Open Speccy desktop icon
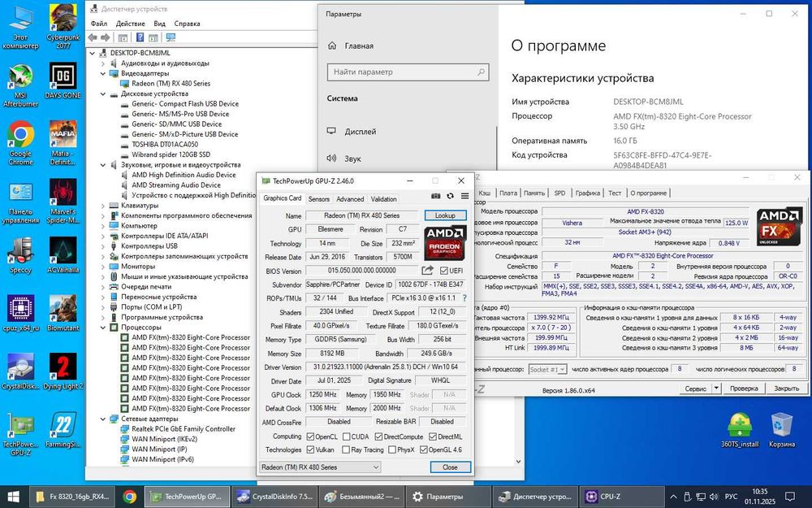This screenshot has width=812, height=508. coord(21,255)
